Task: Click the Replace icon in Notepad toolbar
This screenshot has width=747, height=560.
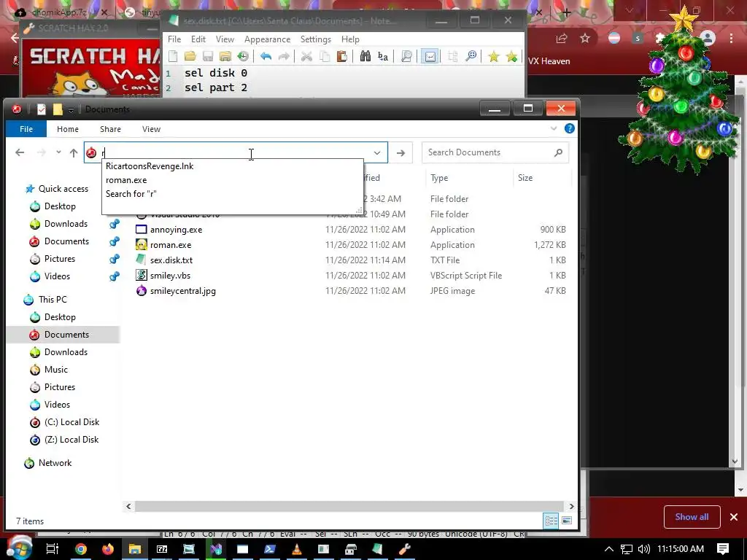Action: click(382, 57)
